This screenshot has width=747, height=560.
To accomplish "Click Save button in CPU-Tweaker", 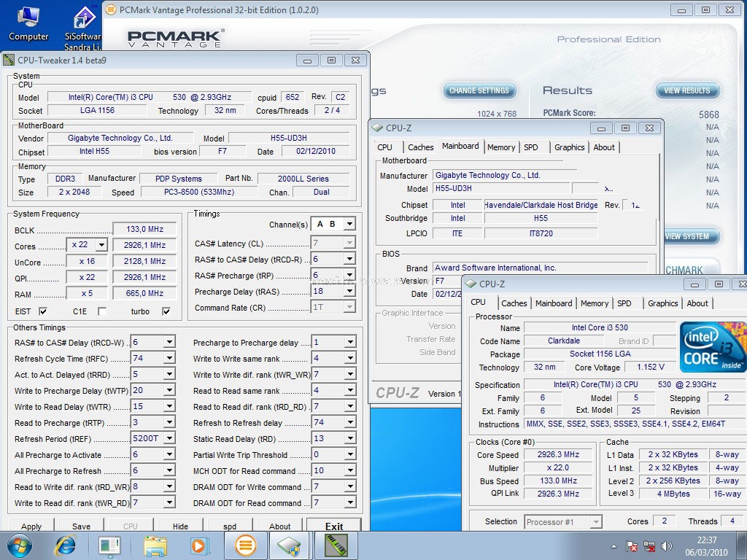I will click(x=82, y=526).
